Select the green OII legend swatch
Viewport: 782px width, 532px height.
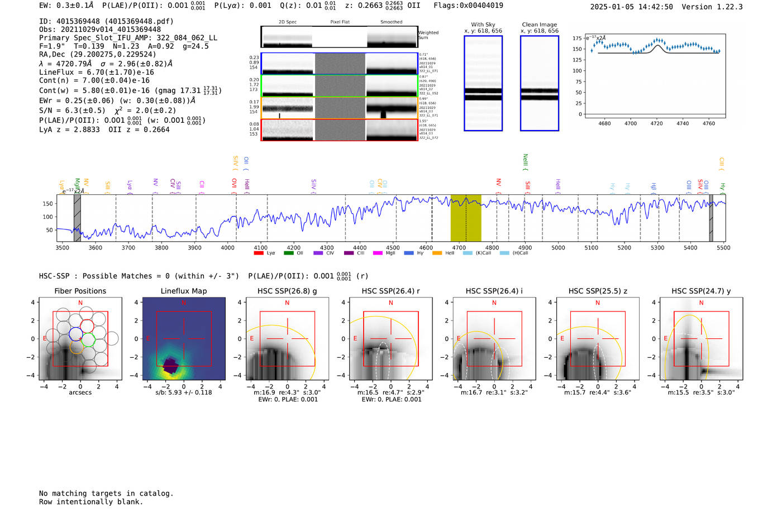tap(288, 253)
